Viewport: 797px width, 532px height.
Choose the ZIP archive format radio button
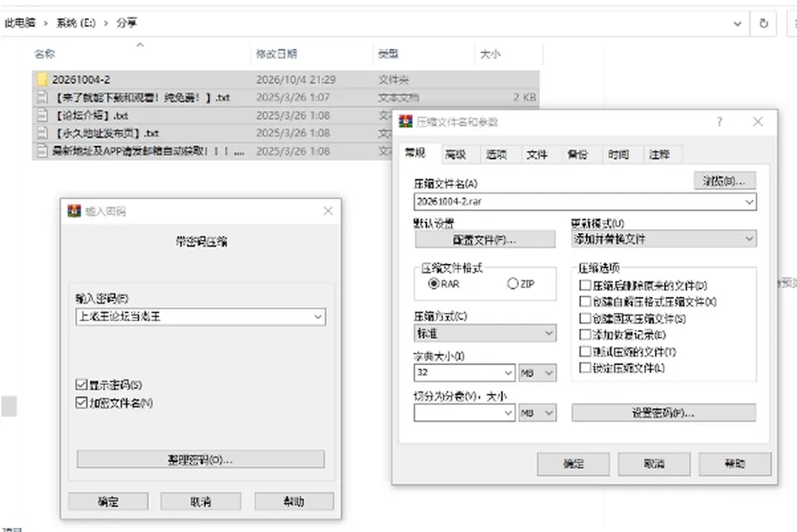512,284
